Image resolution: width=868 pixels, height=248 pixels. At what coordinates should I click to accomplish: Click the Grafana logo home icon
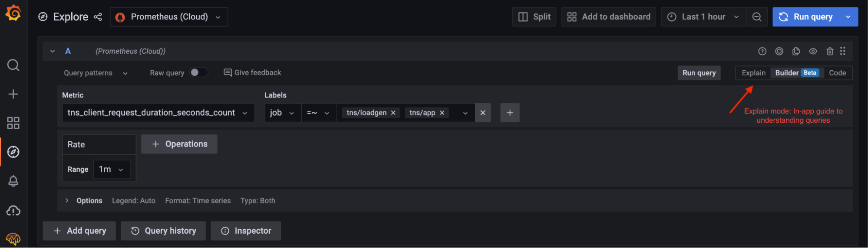point(13,13)
